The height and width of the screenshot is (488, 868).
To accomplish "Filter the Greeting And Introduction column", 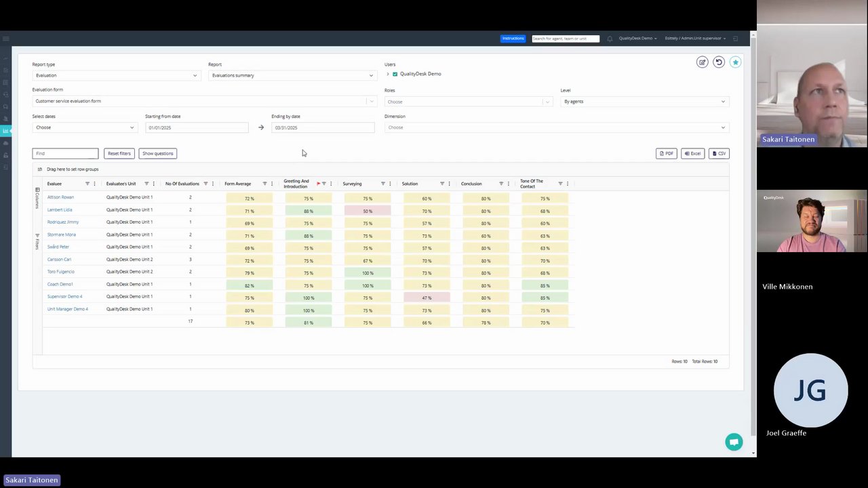I will [x=324, y=184].
